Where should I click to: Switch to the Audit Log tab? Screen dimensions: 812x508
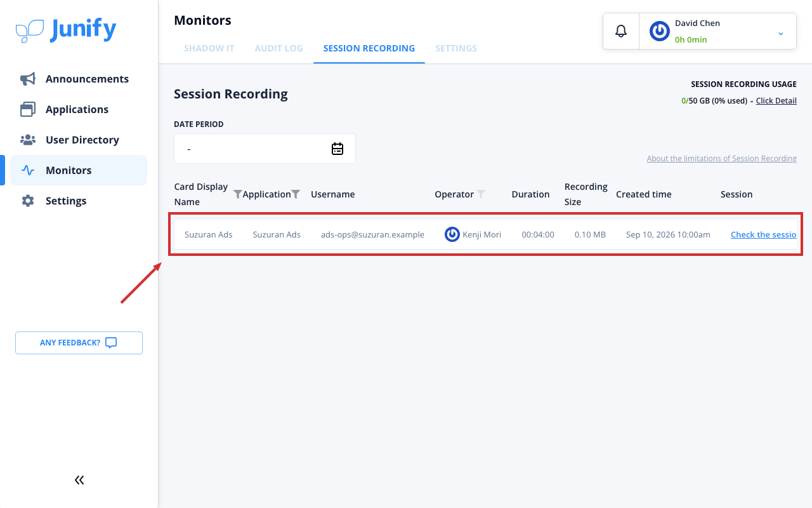(278, 48)
